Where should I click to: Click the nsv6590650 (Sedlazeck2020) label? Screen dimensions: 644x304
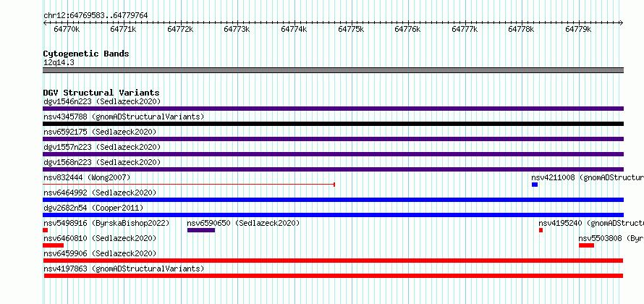point(243,223)
